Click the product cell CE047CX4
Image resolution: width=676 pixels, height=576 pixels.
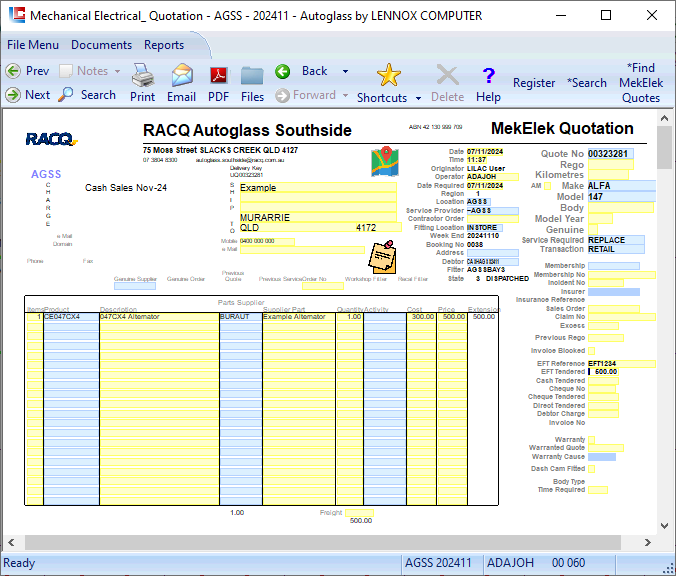pos(71,317)
